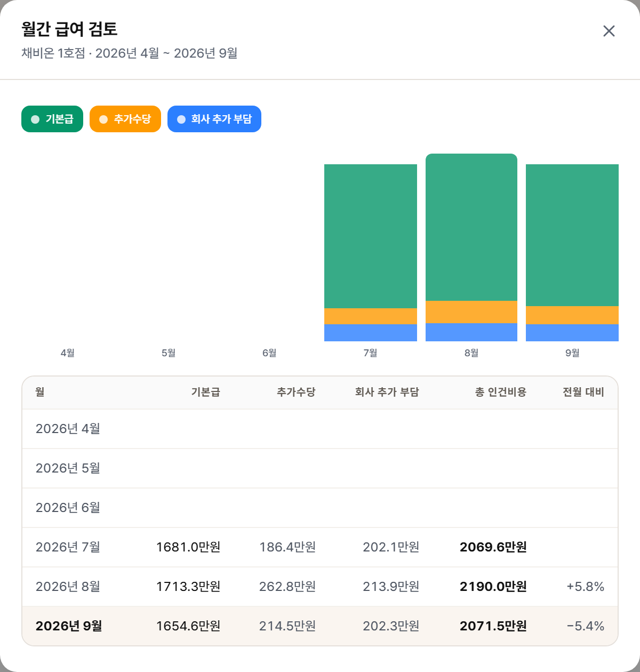
Task: Click the 9월 axis label
Action: pos(572,353)
